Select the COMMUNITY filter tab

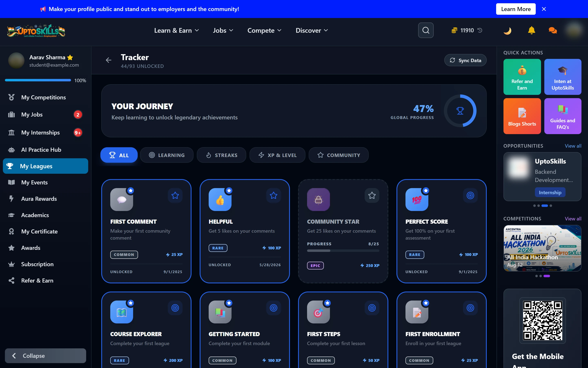click(x=339, y=155)
